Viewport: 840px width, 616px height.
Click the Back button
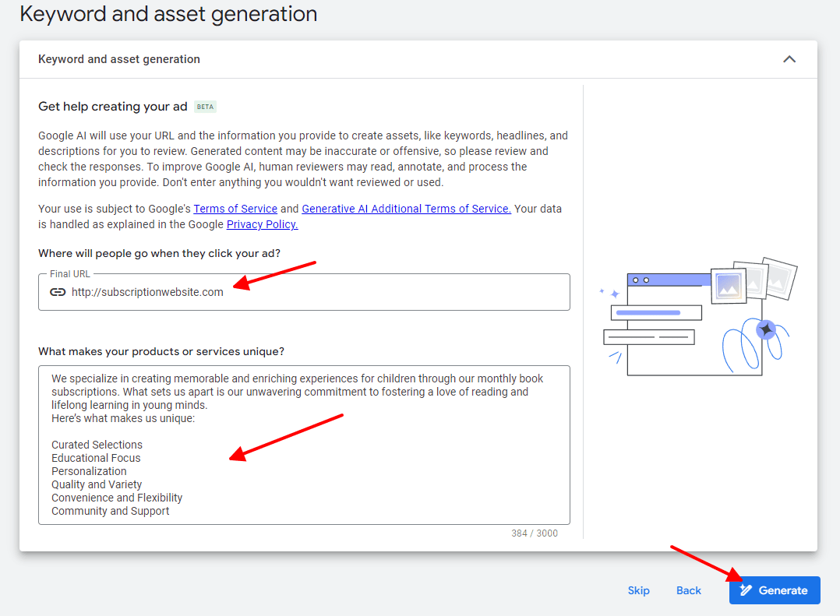[x=688, y=590]
